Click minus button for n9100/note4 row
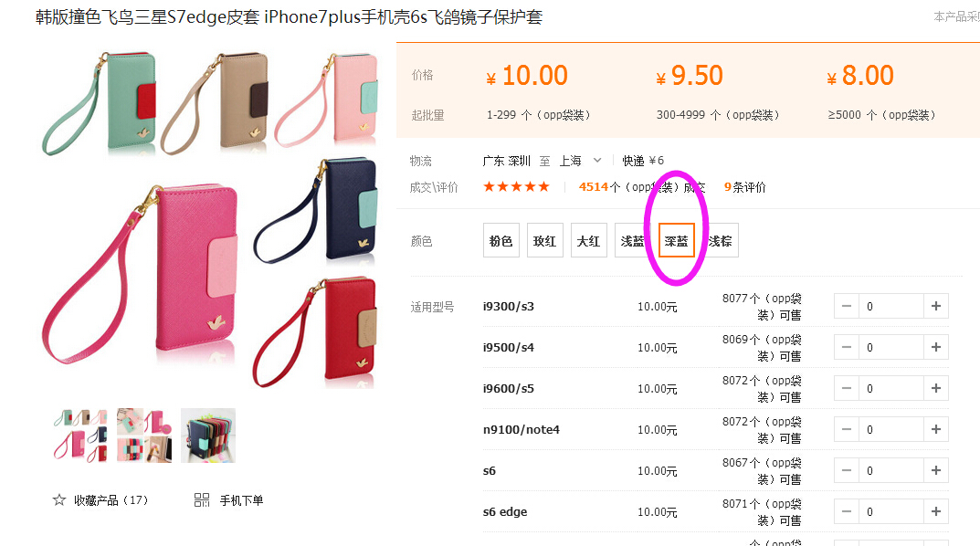This screenshot has height=546, width=980. [x=847, y=429]
